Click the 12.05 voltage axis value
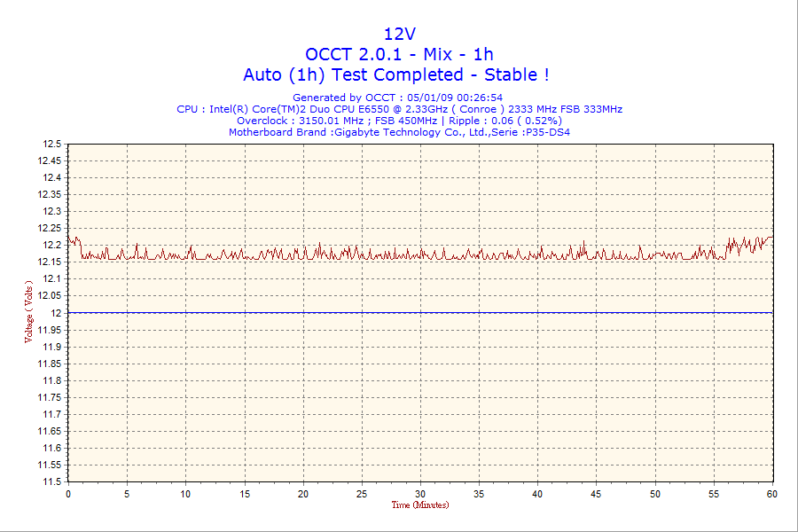The height and width of the screenshot is (532, 798). pyautogui.click(x=50, y=296)
